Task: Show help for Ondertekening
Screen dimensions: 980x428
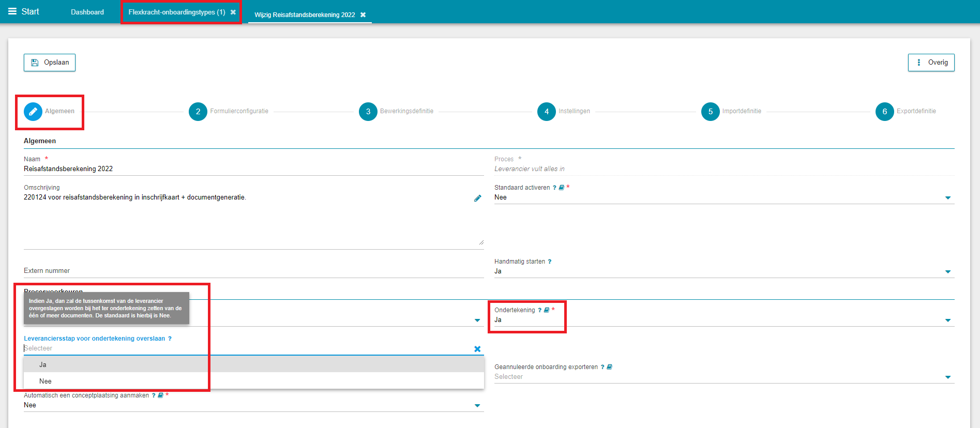Action: tap(539, 310)
